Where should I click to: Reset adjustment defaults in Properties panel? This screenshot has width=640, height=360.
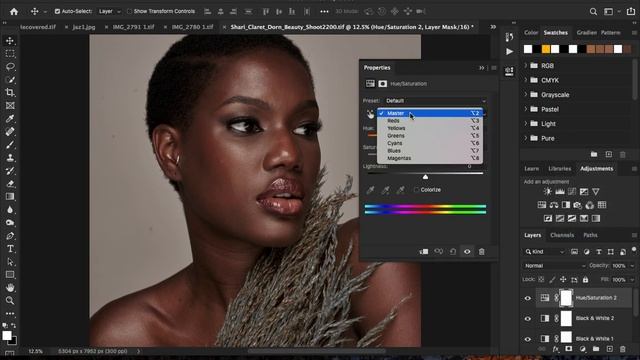(453, 251)
